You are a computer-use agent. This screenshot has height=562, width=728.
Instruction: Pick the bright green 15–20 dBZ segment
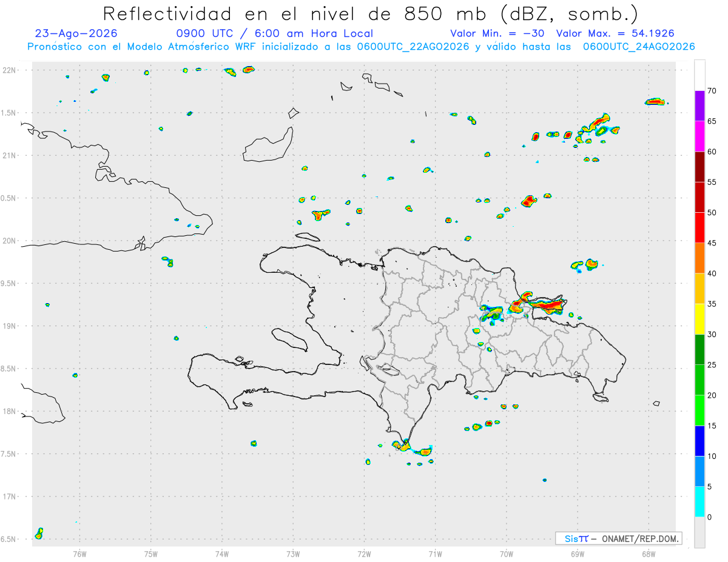point(699,410)
